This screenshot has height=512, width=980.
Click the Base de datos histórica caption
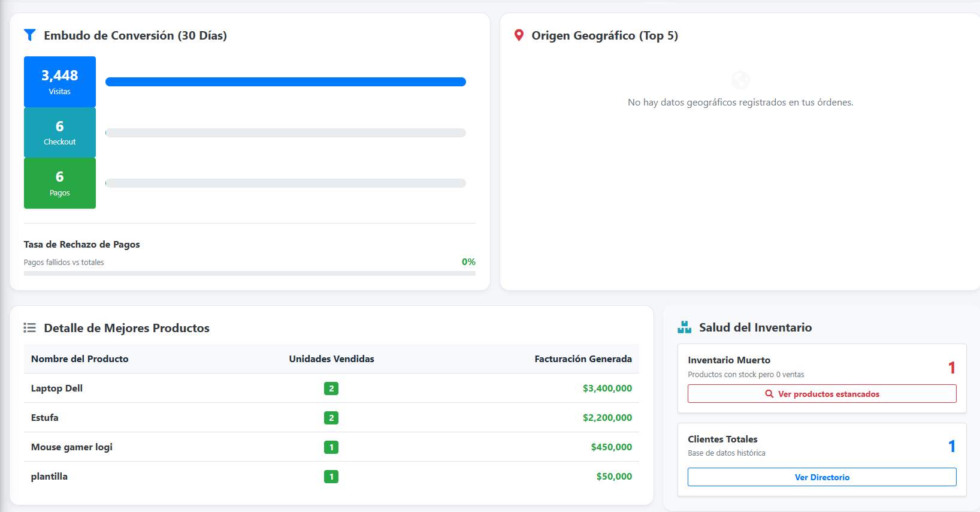[x=727, y=453]
